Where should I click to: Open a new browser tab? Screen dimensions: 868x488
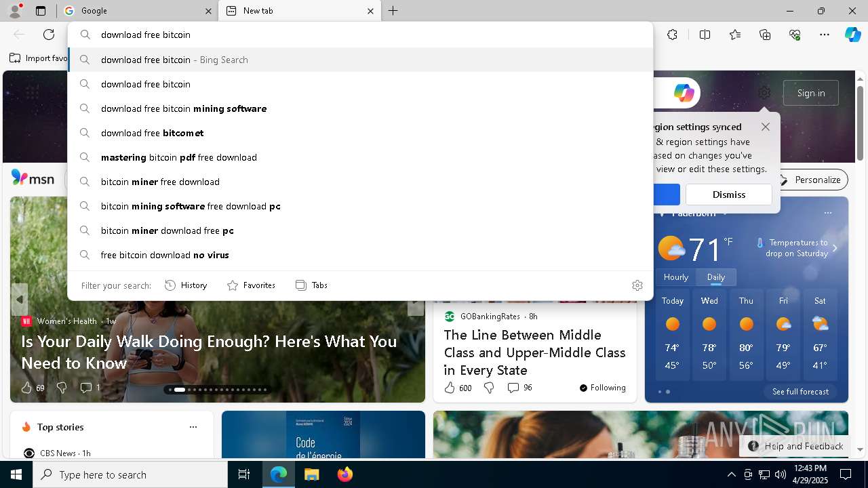[x=393, y=11]
